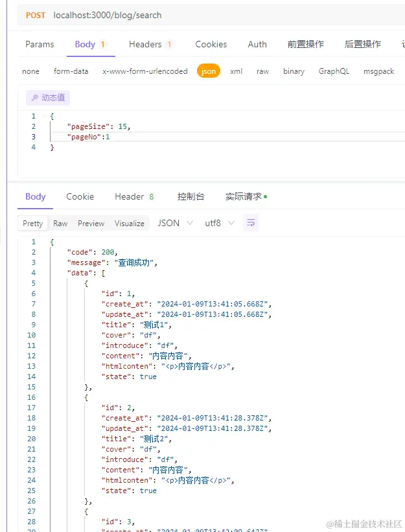Image resolution: width=405 pixels, height=532 pixels.
Task: Open the 前置操作 tab
Action: [x=306, y=45]
